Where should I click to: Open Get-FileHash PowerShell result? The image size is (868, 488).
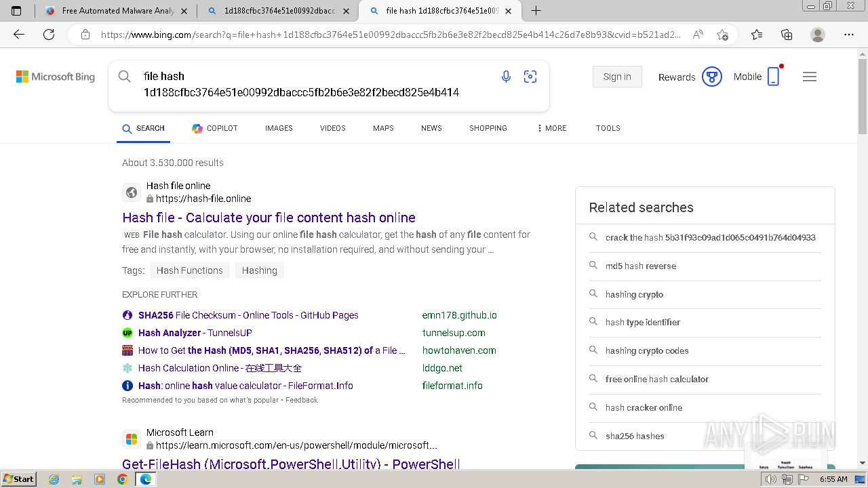pos(291,464)
